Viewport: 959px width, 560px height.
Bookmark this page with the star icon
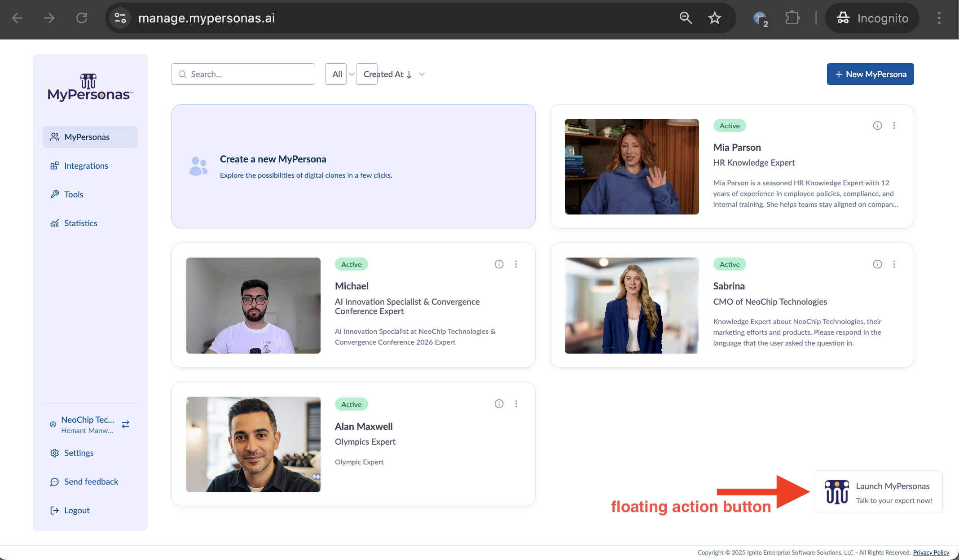715,18
